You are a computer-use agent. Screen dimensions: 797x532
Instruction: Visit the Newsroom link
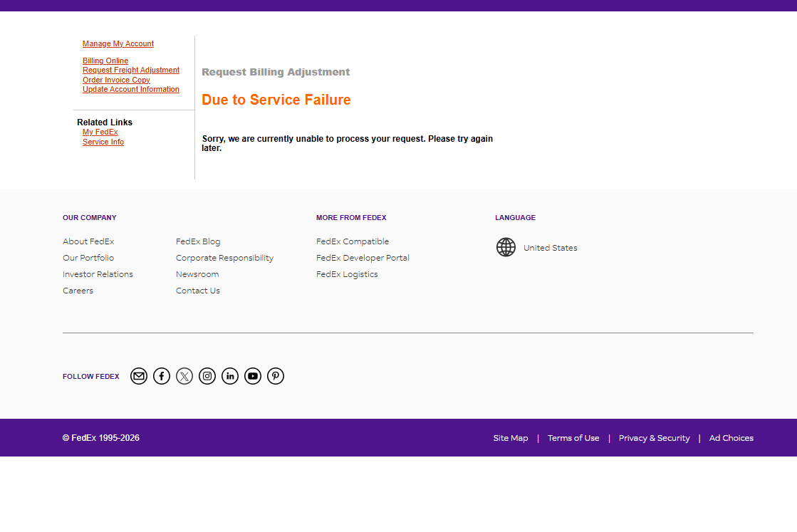coord(197,274)
